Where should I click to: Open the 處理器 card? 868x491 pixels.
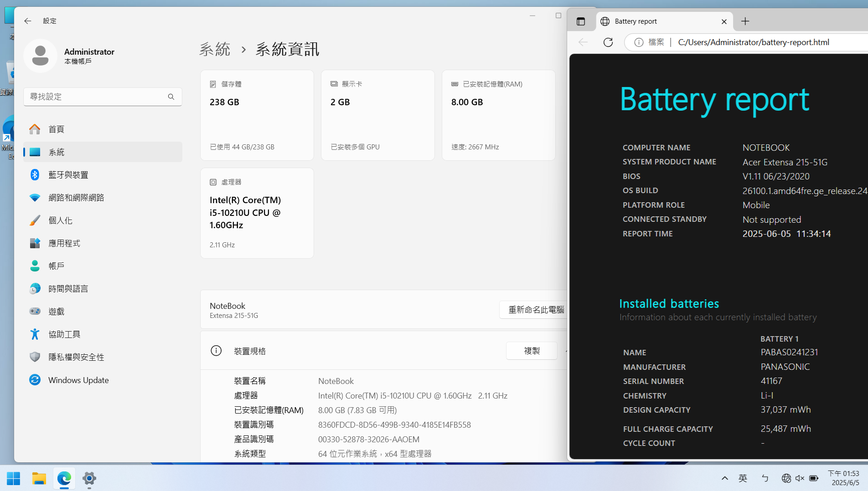(257, 213)
